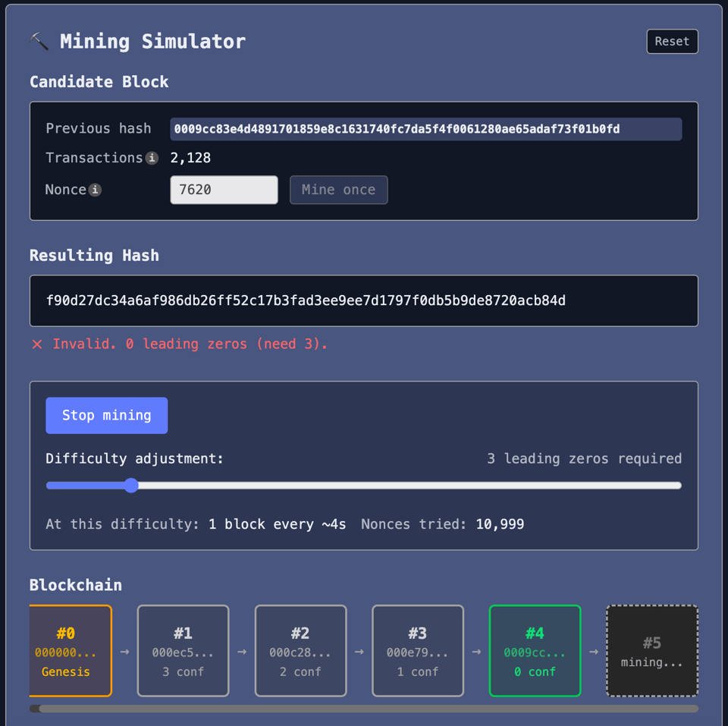Click the Mine once button
The image size is (728, 726).
coord(338,190)
